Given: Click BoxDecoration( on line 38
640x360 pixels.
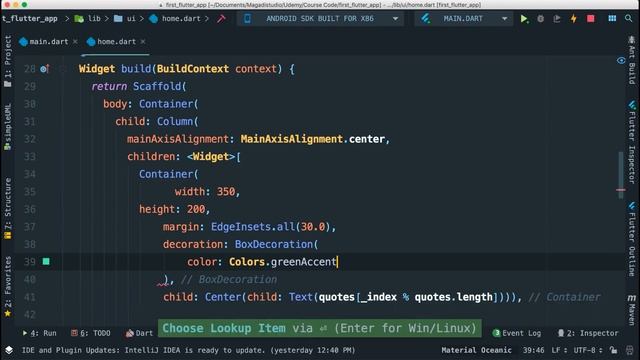Looking at the screenshot, I should 276,244.
